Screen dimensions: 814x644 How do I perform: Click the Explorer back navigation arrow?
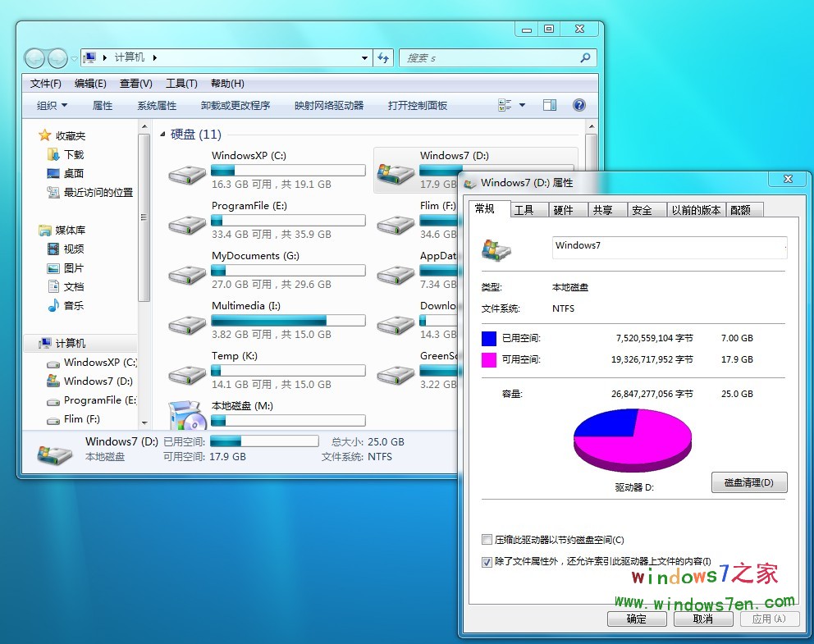(x=34, y=58)
